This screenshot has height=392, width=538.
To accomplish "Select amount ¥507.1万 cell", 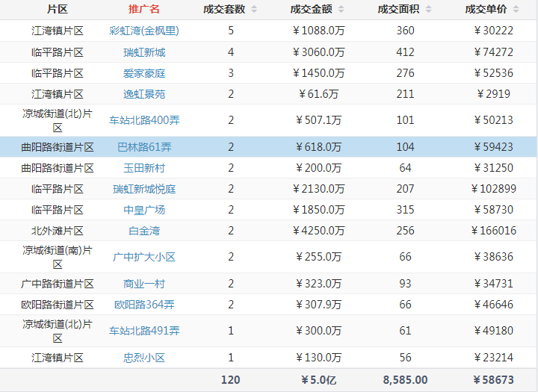I will (318, 120).
